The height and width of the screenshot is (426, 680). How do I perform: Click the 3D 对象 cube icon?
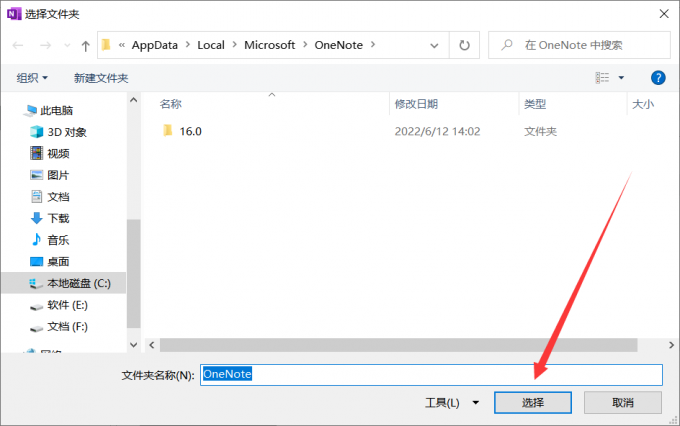[x=36, y=132]
